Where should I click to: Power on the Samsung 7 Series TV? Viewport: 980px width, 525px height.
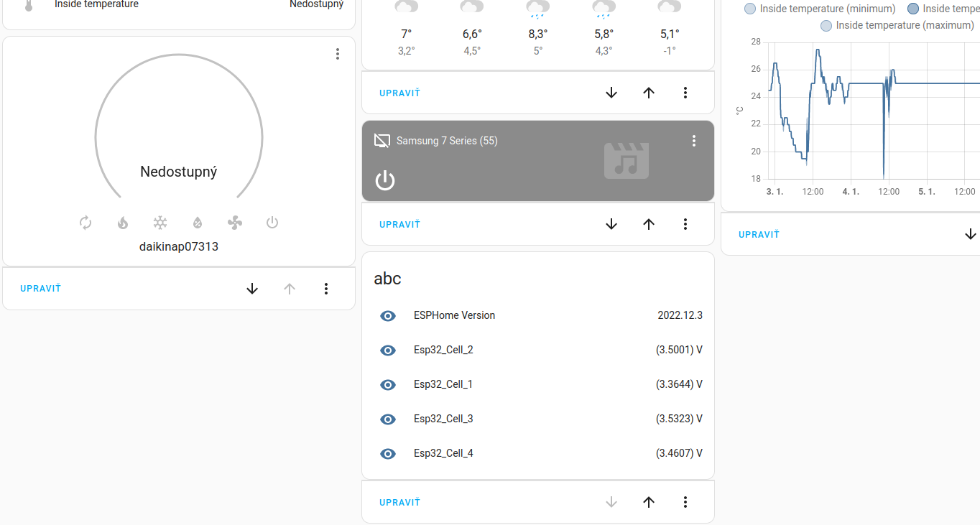(385, 180)
